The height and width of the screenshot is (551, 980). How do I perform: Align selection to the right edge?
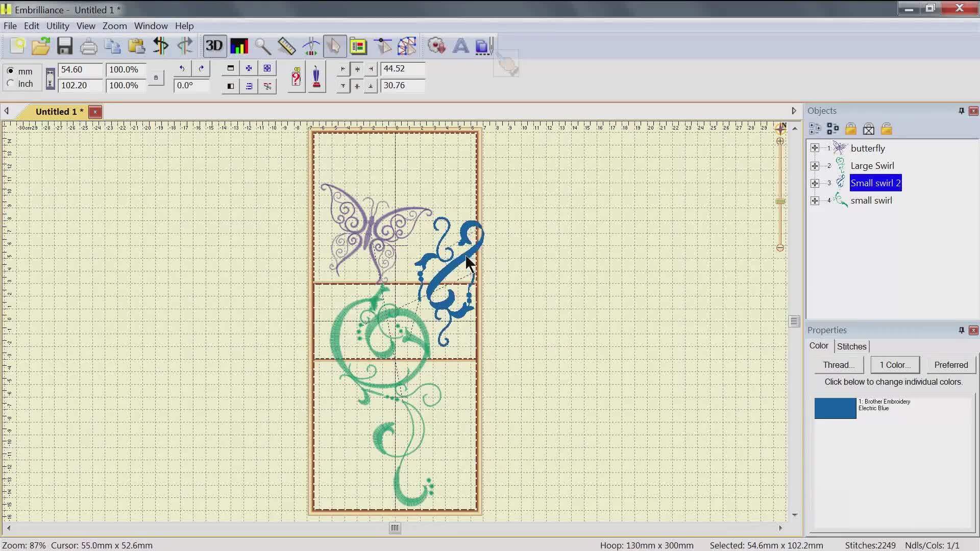click(371, 69)
